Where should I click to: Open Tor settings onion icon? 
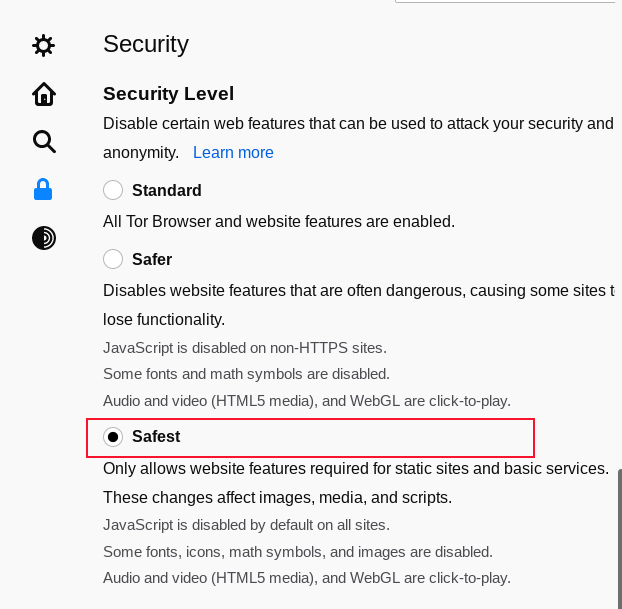(x=44, y=237)
